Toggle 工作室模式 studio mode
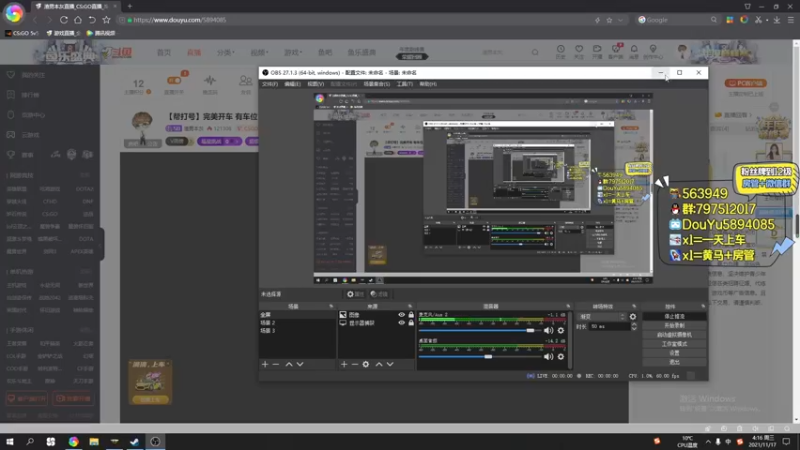 click(x=674, y=344)
